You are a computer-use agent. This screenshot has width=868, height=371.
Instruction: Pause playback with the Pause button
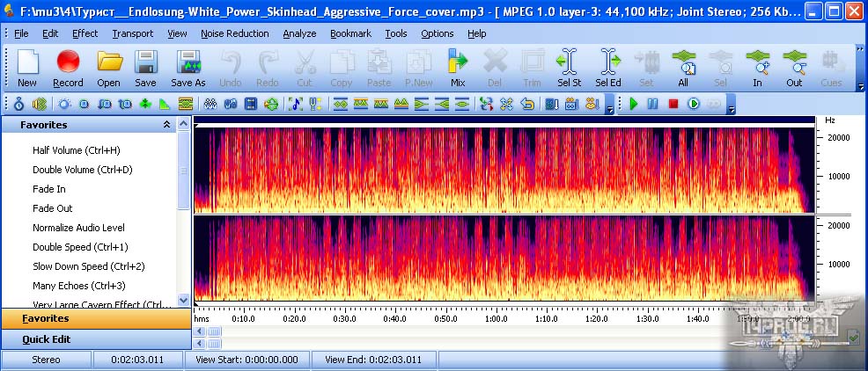(x=653, y=104)
